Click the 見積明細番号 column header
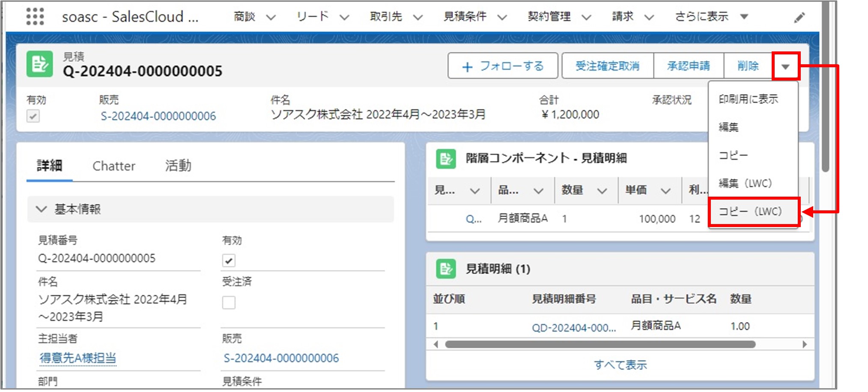 pos(564,299)
